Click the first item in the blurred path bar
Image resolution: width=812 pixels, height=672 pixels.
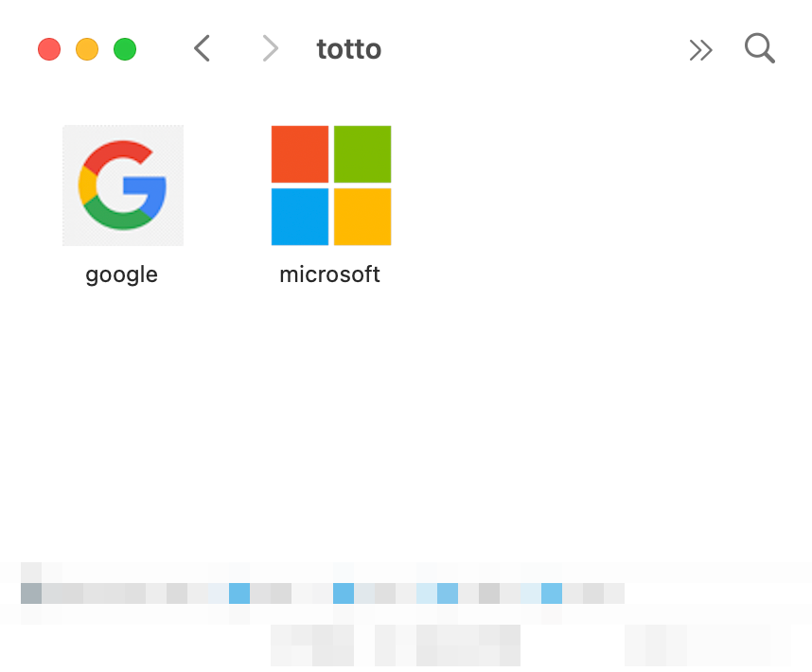pyautogui.click(x=31, y=593)
